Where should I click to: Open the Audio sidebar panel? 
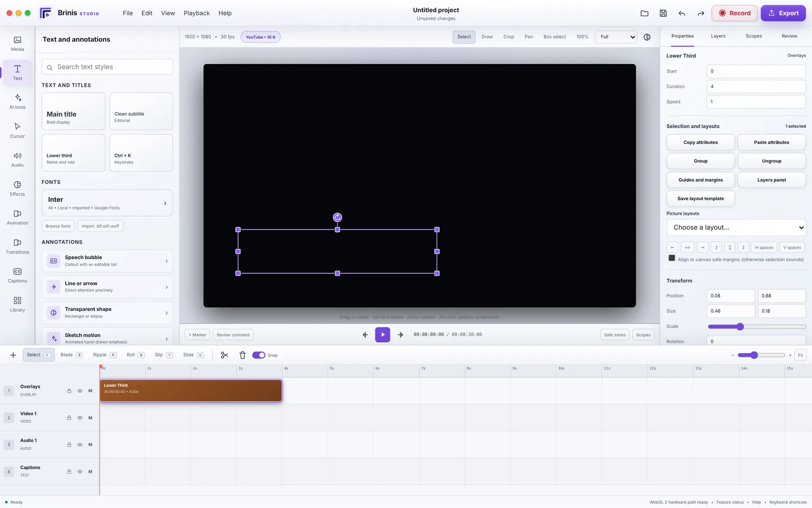[17, 160]
